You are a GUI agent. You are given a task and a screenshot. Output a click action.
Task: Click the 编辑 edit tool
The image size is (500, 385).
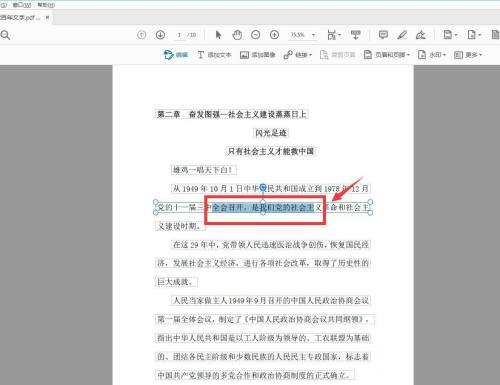tap(176, 55)
